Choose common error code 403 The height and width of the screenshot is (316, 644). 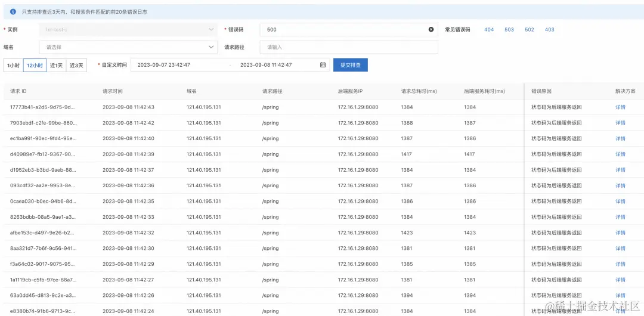[x=550, y=30]
